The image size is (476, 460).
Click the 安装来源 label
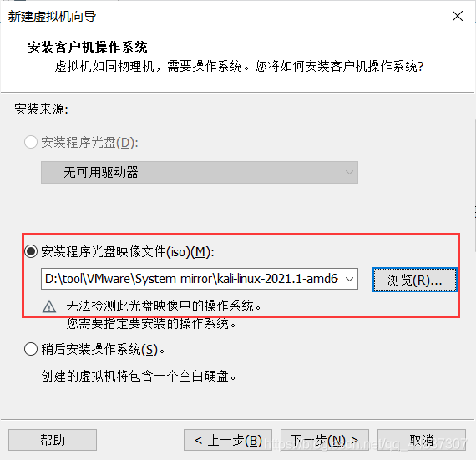tap(41, 109)
